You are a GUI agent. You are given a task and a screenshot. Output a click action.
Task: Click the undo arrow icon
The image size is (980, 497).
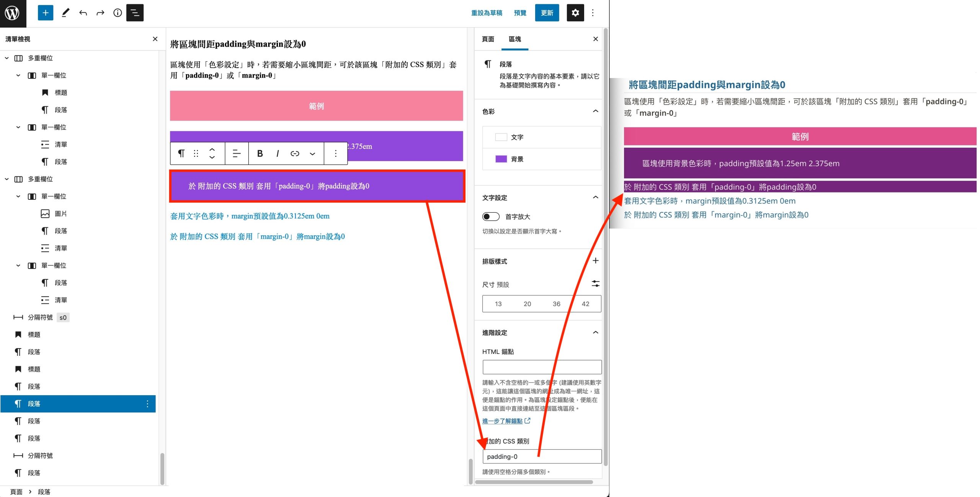(x=83, y=13)
